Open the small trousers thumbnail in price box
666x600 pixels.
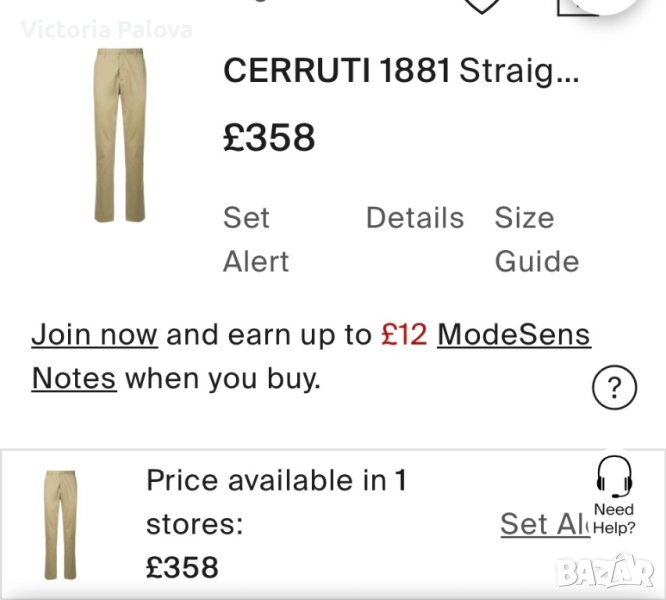point(61,524)
